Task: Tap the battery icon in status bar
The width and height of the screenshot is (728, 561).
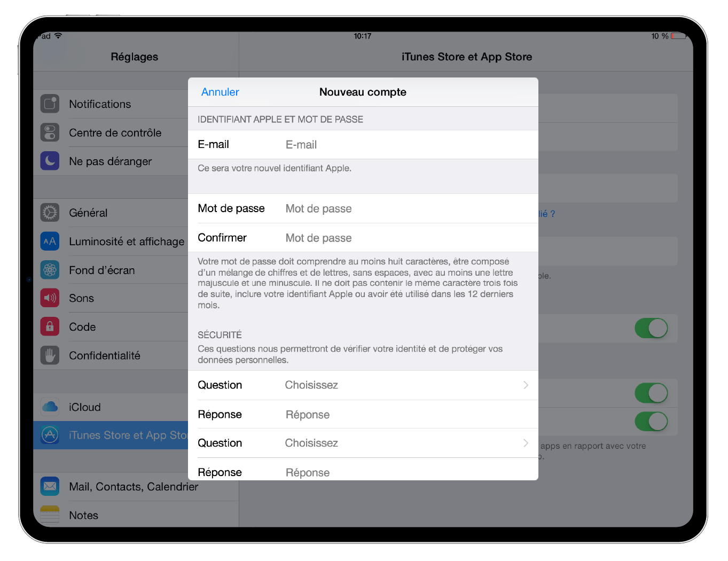Action: 678,36
